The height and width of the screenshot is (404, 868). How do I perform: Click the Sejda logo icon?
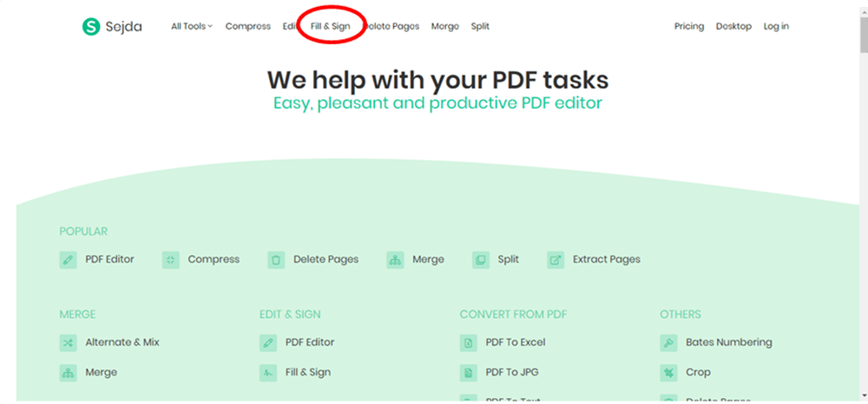click(91, 27)
